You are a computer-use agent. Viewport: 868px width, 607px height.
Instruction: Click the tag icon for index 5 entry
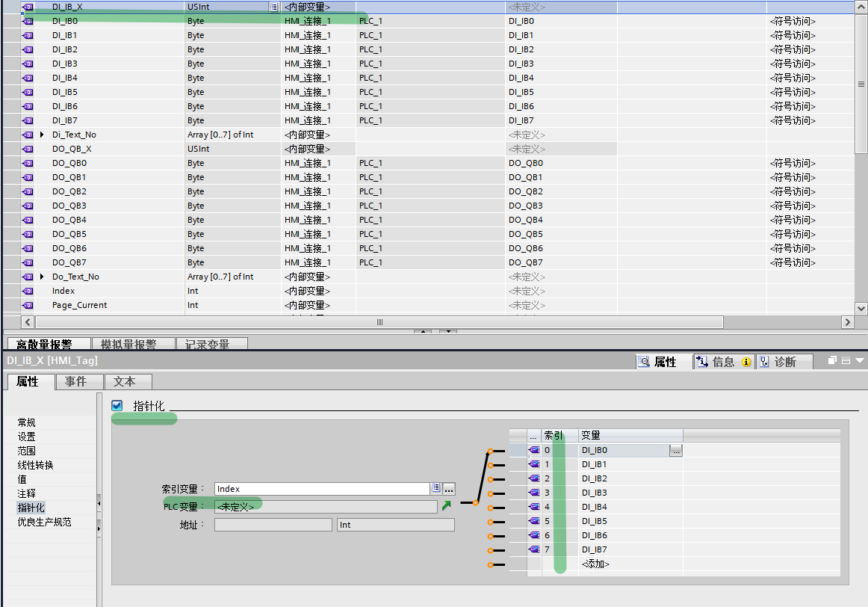(534, 521)
